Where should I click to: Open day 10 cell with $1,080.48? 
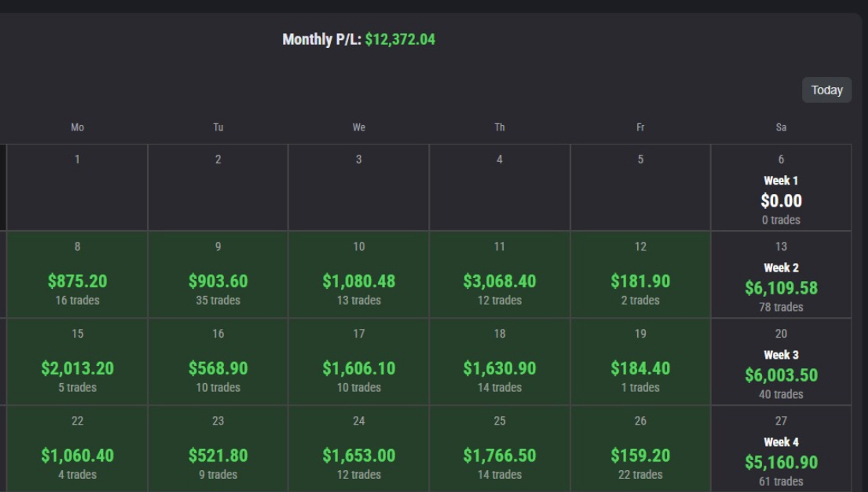(359, 274)
